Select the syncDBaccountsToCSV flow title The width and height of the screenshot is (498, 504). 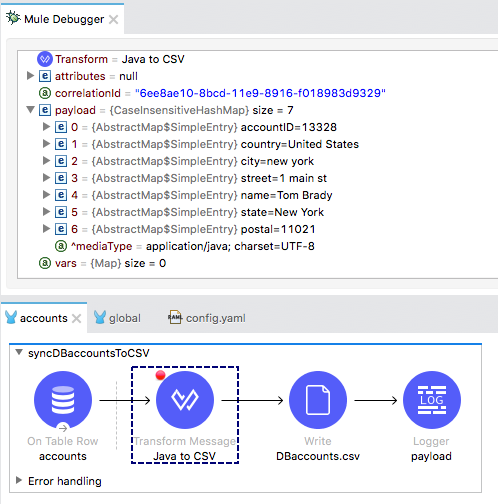coord(89,353)
